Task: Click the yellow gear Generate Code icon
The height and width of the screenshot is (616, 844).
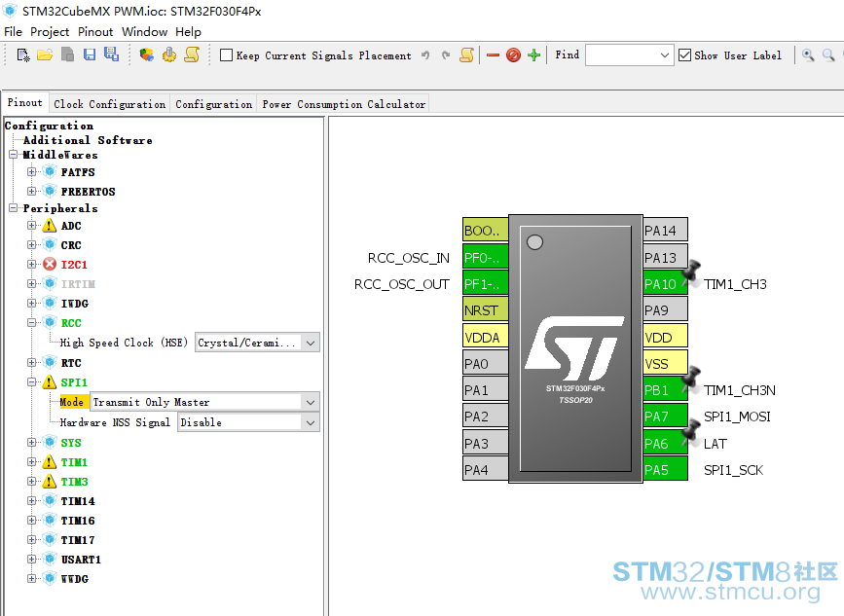Action: [169, 54]
